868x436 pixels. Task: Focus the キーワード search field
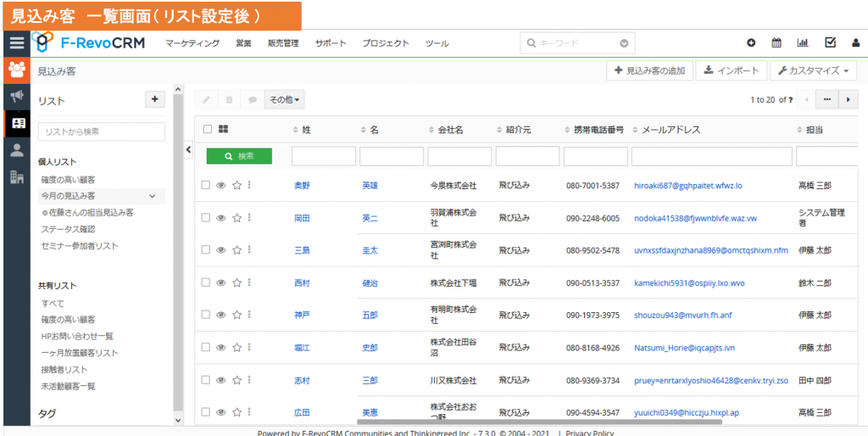tap(577, 43)
